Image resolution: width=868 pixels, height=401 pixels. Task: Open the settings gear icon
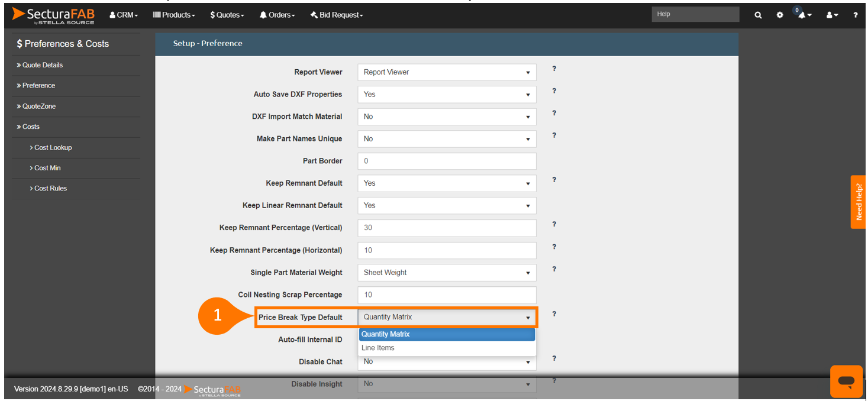pyautogui.click(x=780, y=15)
